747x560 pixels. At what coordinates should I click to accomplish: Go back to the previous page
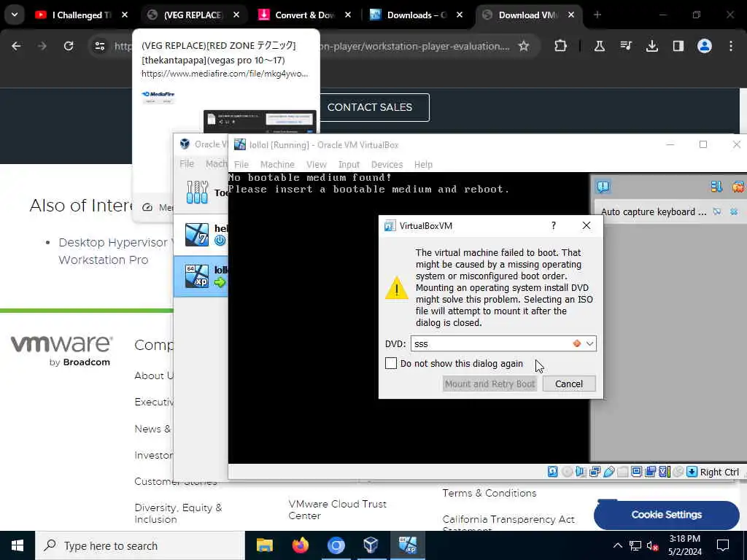tap(16, 46)
